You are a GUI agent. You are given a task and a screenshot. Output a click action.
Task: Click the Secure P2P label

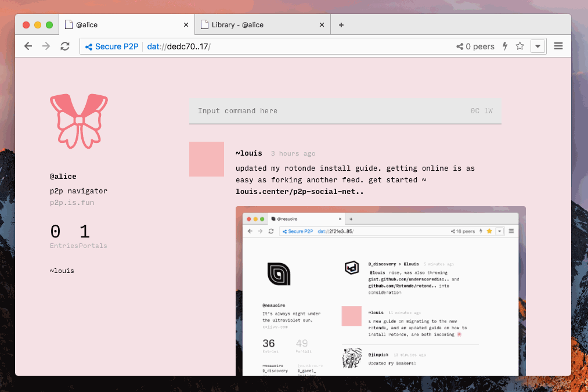[x=117, y=46]
